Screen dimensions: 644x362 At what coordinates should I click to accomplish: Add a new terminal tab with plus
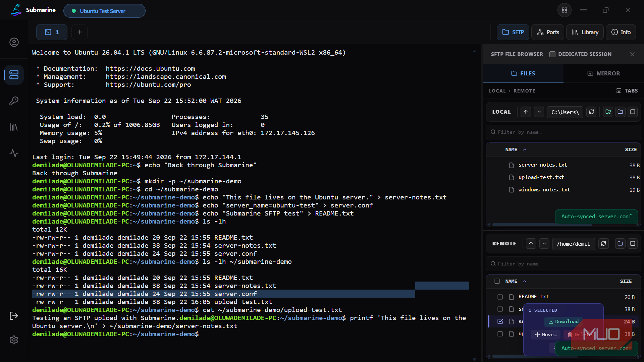pos(79,32)
